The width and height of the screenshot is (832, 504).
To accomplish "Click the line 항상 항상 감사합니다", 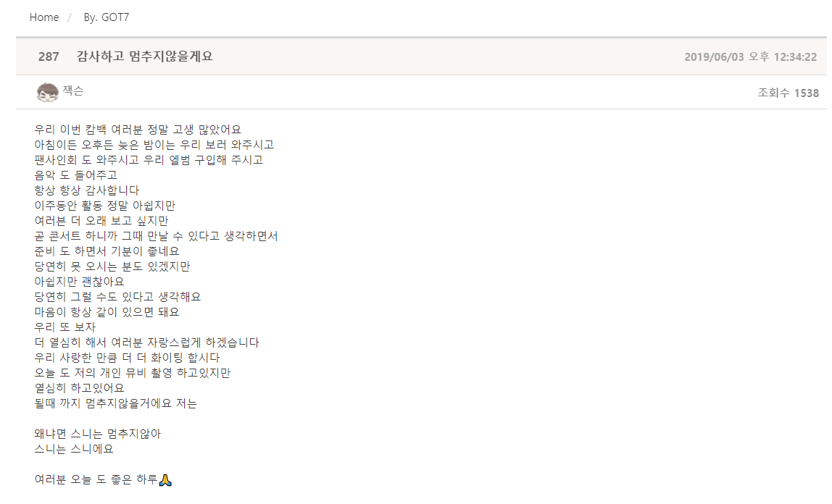I will click(x=87, y=190).
